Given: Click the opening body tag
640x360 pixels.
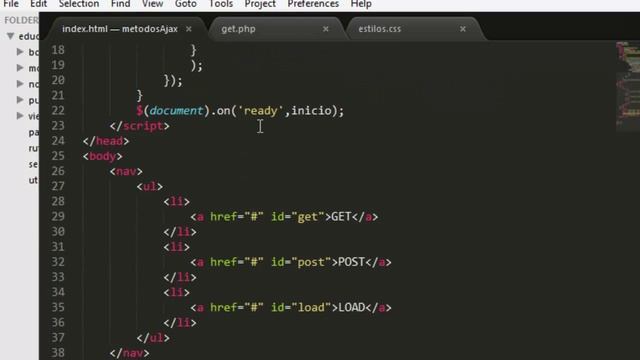Looking at the screenshot, I should point(102,156).
